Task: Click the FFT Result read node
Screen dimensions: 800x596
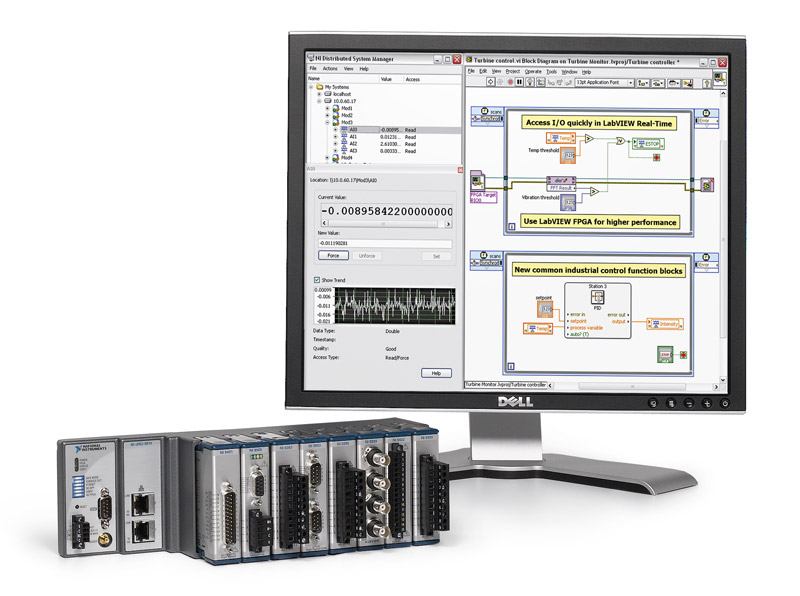Action: (x=561, y=184)
